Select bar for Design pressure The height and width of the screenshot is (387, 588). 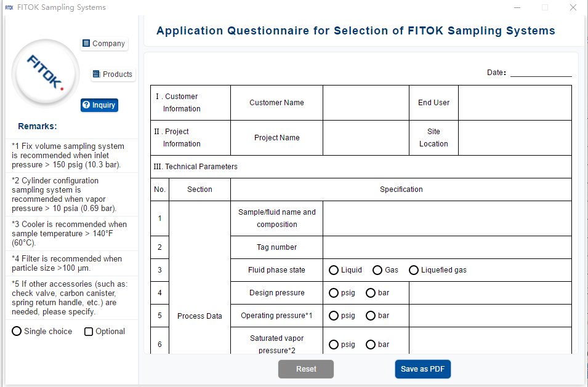(x=371, y=293)
